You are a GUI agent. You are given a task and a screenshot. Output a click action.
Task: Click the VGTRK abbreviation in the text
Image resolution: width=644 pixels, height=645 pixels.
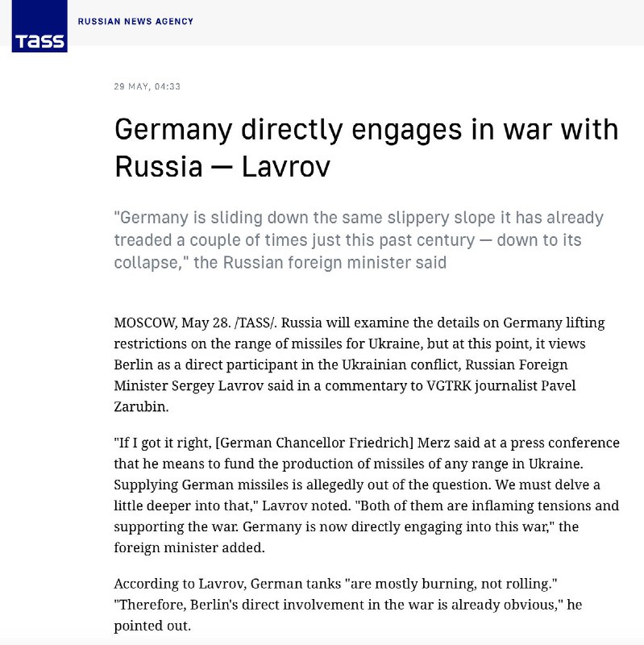[x=449, y=386]
